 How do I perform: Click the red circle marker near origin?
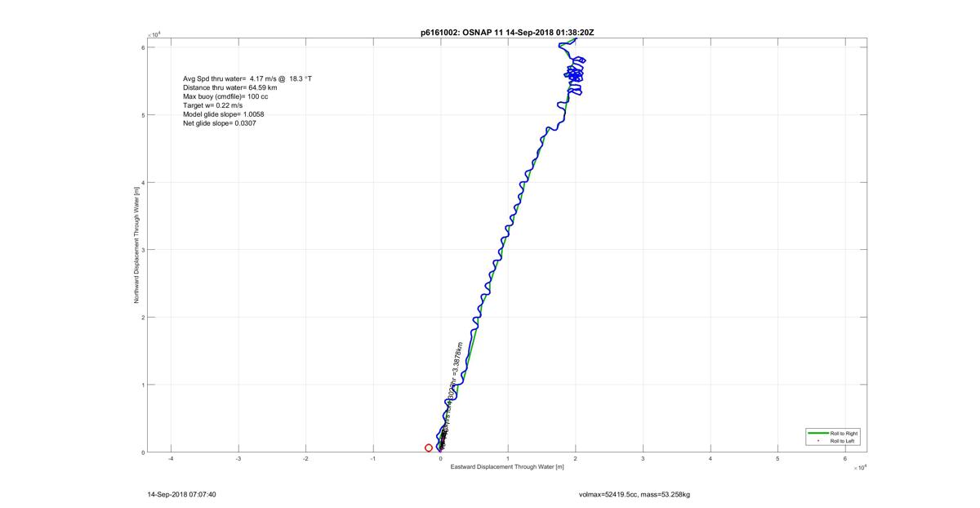coord(429,448)
